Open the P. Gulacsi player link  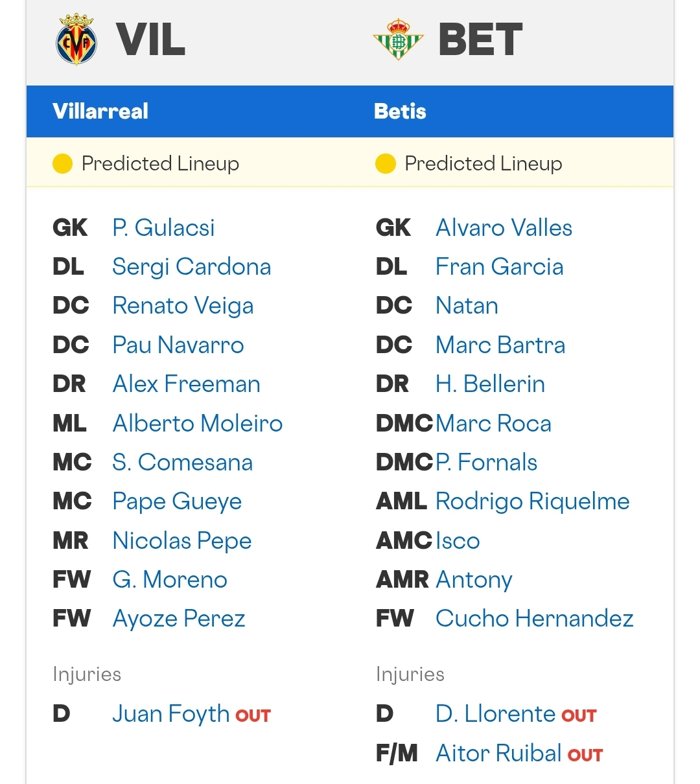163,227
